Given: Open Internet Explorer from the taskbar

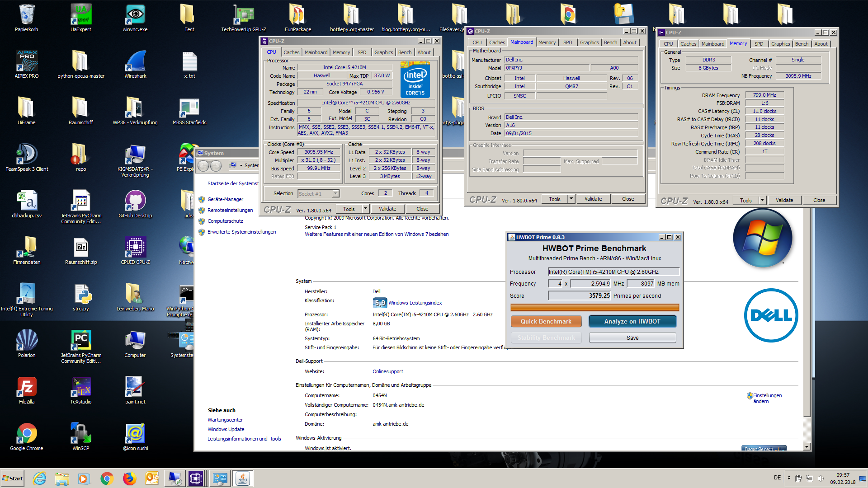Looking at the screenshot, I should pyautogui.click(x=40, y=479).
